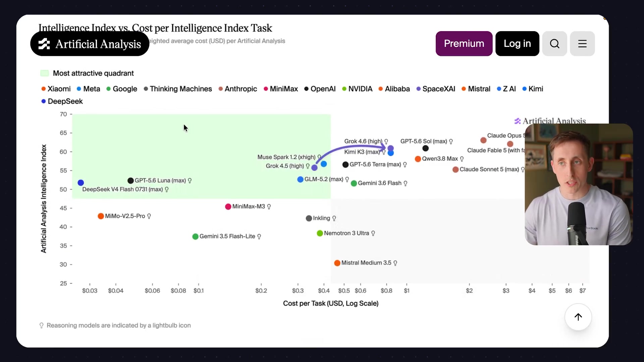Screen dimensions: 644x362
Task: Select the Grok 4.5 (high) purple data point
Action: (x=314, y=167)
